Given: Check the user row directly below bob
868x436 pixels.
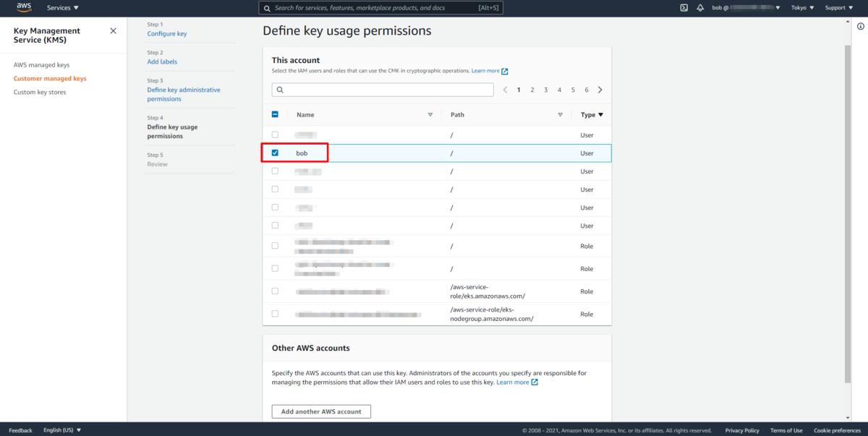Looking at the screenshot, I should pyautogui.click(x=275, y=171).
